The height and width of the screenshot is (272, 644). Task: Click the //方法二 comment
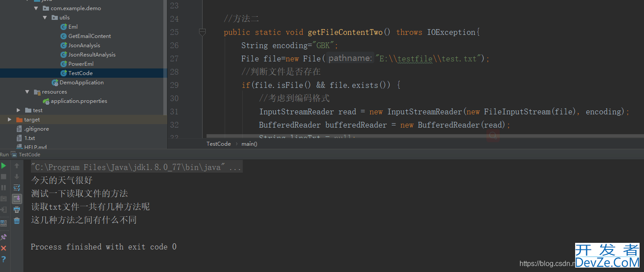241,19
